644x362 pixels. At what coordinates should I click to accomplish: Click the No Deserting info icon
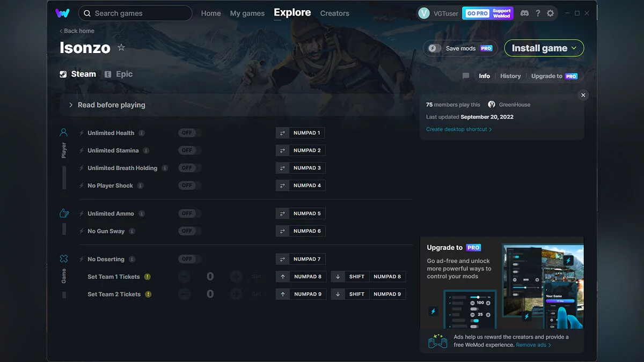[x=132, y=259]
